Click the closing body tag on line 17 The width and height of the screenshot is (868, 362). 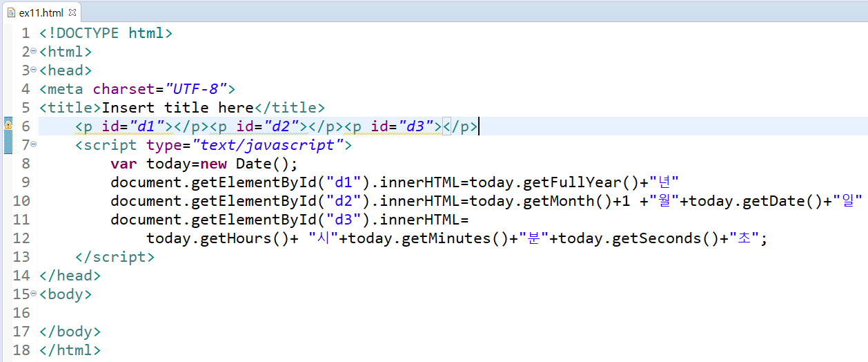coord(70,331)
